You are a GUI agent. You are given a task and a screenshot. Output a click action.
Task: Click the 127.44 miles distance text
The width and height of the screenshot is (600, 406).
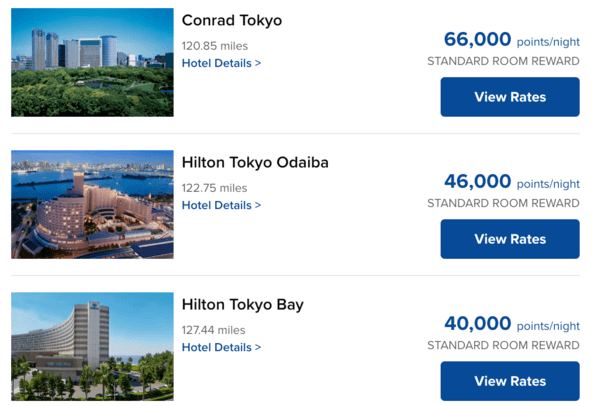pos(214,330)
